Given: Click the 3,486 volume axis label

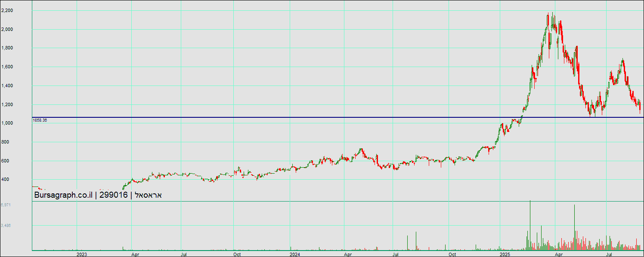Looking at the screenshot, I should pyautogui.click(x=6, y=225).
